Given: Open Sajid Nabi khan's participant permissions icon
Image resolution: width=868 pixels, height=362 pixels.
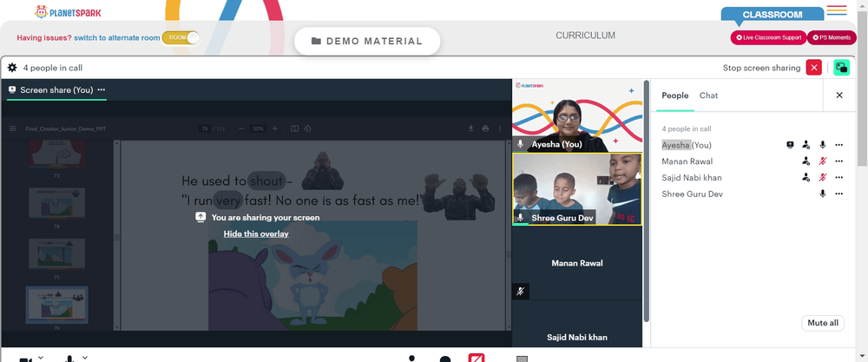Looking at the screenshot, I should (x=806, y=178).
